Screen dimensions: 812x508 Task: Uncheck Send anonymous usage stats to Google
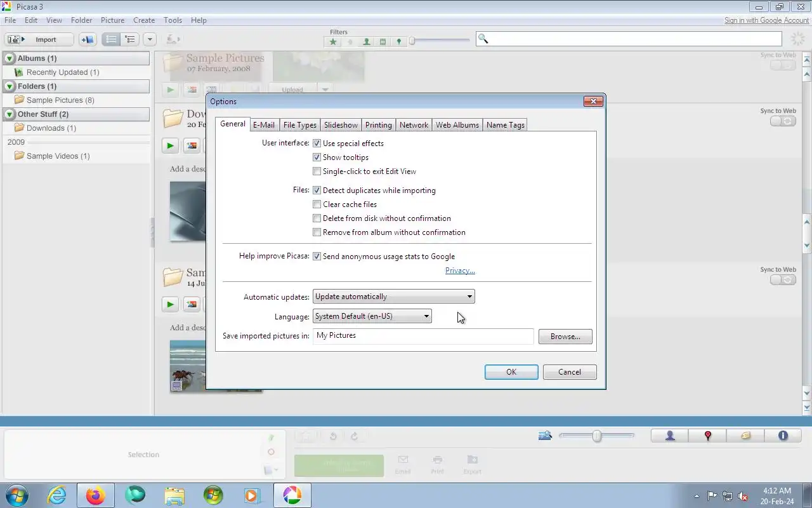317,257
